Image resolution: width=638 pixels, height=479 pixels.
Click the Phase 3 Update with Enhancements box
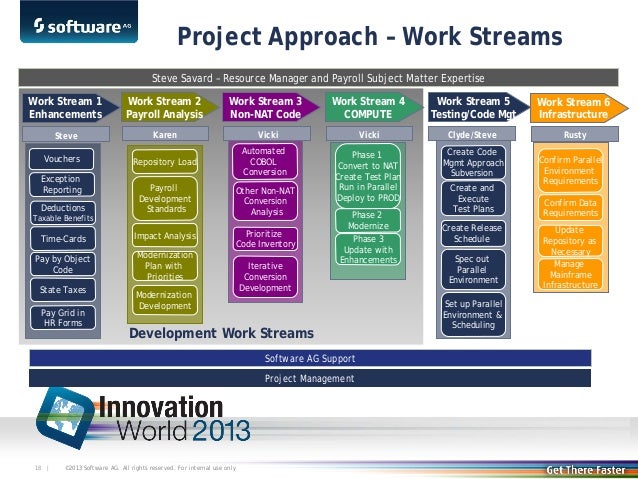click(x=368, y=249)
